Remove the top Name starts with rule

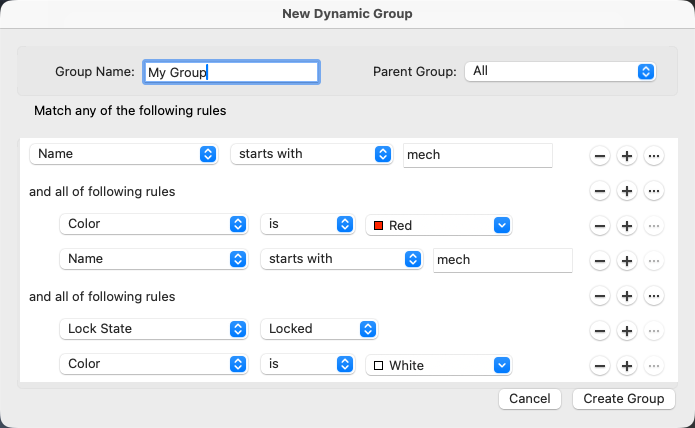pyautogui.click(x=600, y=156)
